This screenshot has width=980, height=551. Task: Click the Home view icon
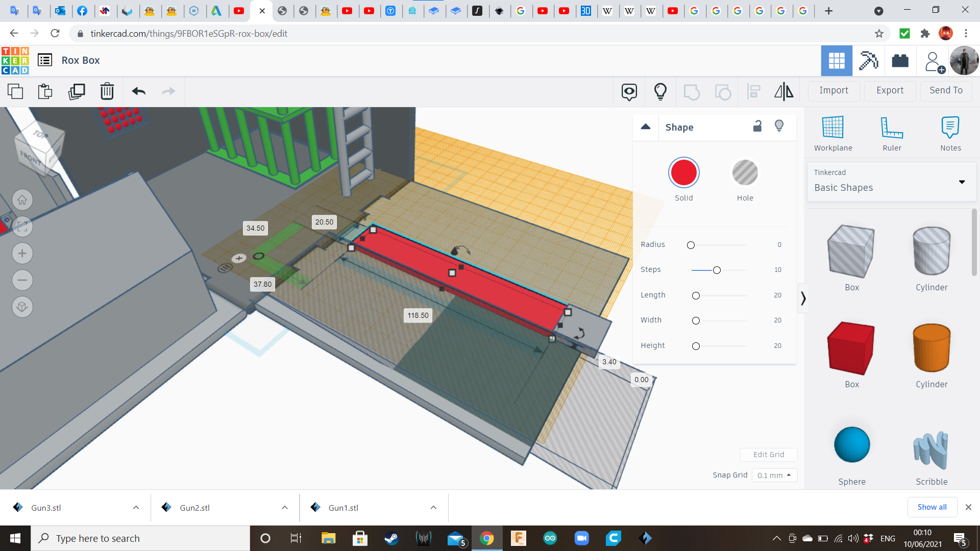click(x=22, y=200)
